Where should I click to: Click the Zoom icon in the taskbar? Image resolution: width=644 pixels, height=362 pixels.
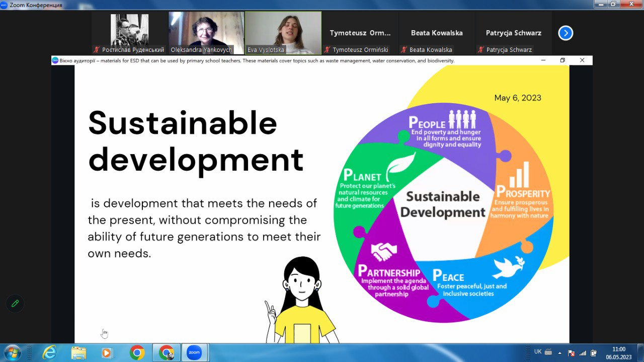(194, 352)
